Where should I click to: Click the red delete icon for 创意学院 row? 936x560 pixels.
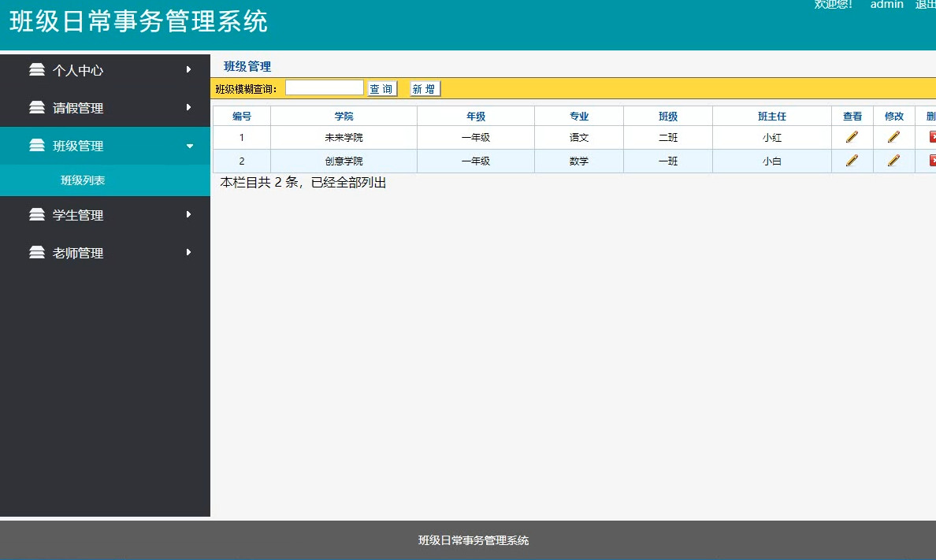[932, 160]
